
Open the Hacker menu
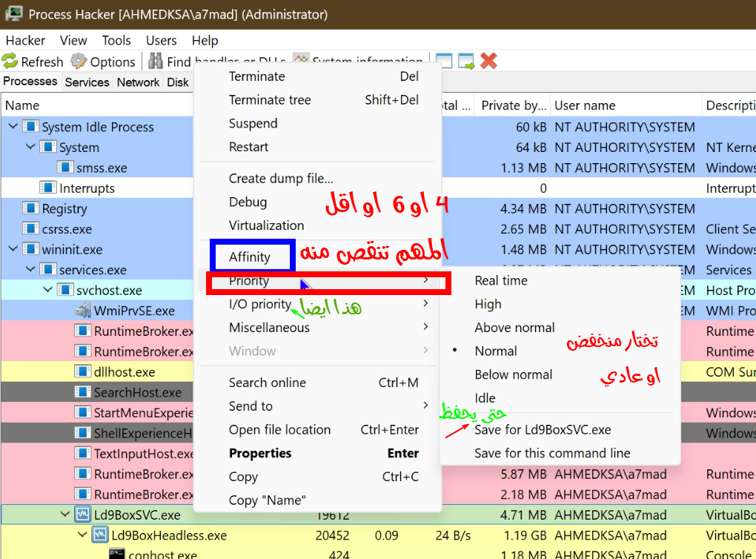click(x=25, y=41)
